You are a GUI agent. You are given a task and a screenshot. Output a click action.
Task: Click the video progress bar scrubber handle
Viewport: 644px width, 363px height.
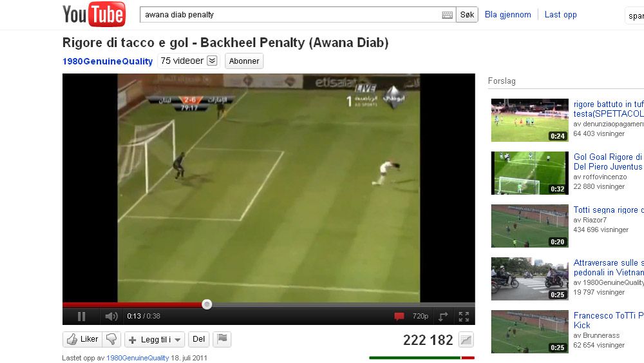pyautogui.click(x=207, y=304)
